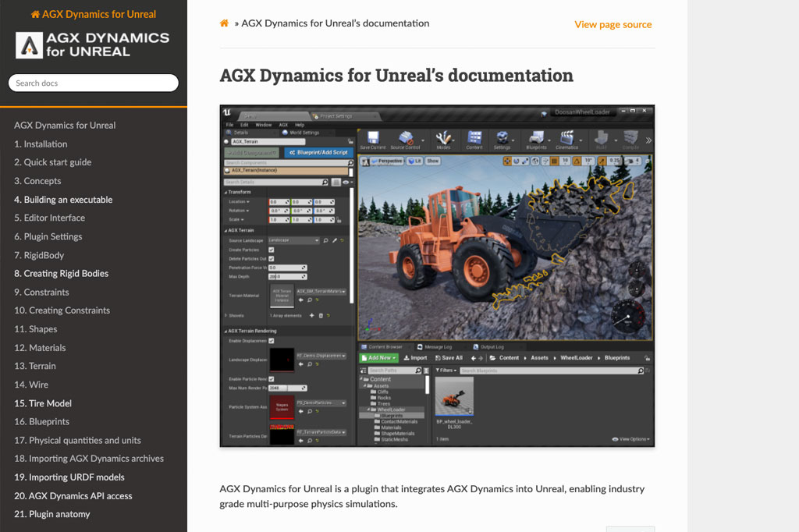The image size is (799, 532).
Task: Expand the toolbar overflow chevron after Compile
Action: [648, 140]
